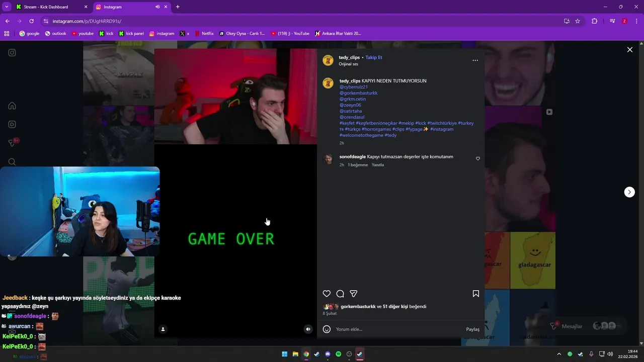Open the #welcometothegame hashtag
This screenshot has height=362, width=644.
pos(361,135)
